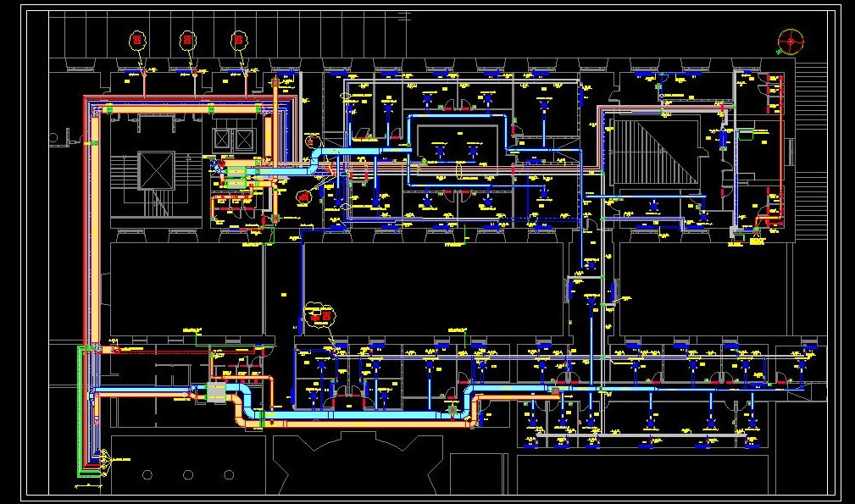Viewport: 855px width, 504px height.
Task: Click the red north arrow compass symbol
Action: point(791,40)
